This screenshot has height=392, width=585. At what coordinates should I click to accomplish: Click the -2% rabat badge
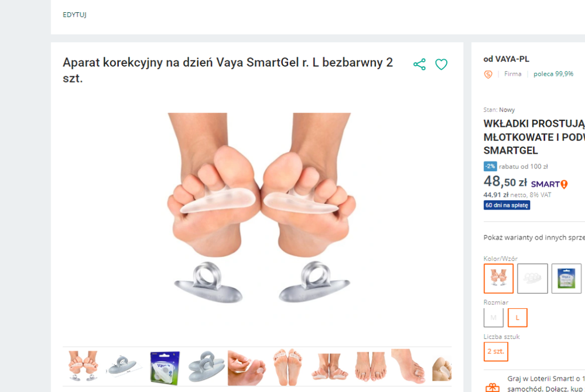point(490,166)
